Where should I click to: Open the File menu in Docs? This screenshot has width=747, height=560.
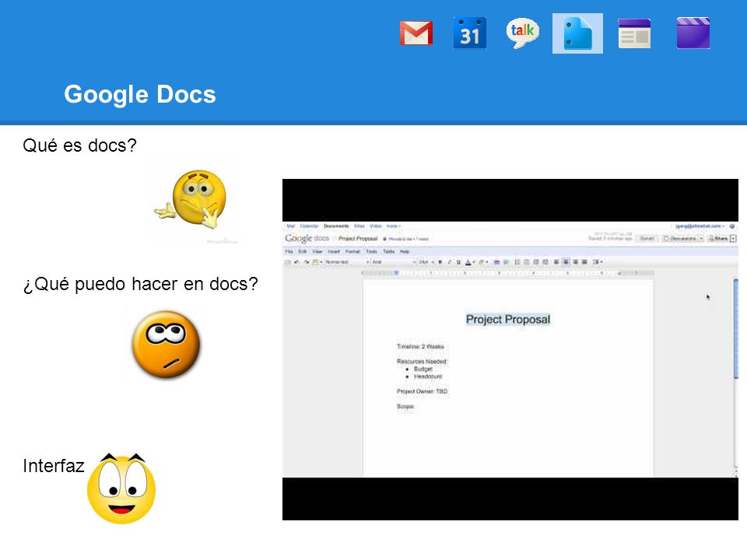click(289, 251)
